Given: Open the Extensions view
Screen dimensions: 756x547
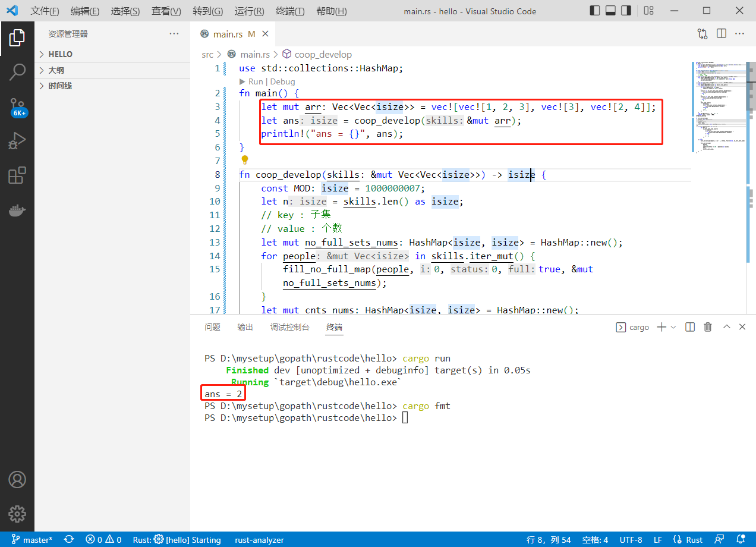Looking at the screenshot, I should coord(17,175).
